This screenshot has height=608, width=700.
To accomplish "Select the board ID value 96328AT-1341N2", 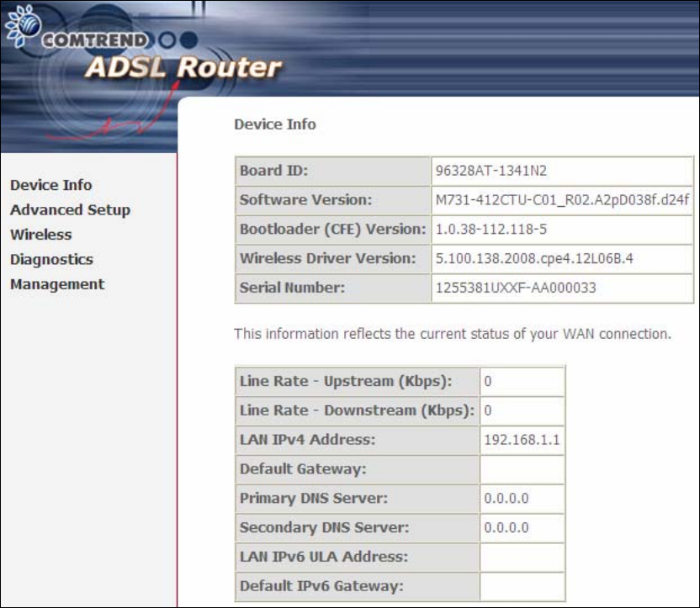I will click(x=491, y=171).
